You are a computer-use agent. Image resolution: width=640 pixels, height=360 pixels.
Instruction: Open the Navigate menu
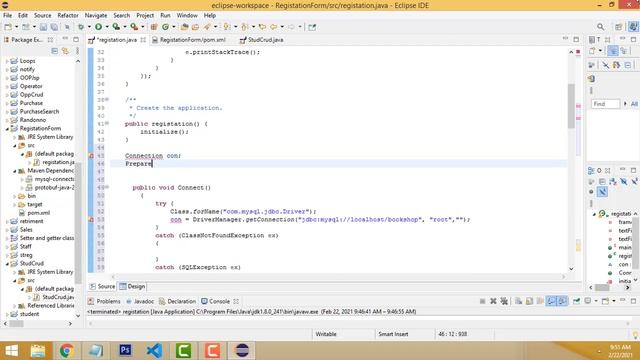pos(96,16)
